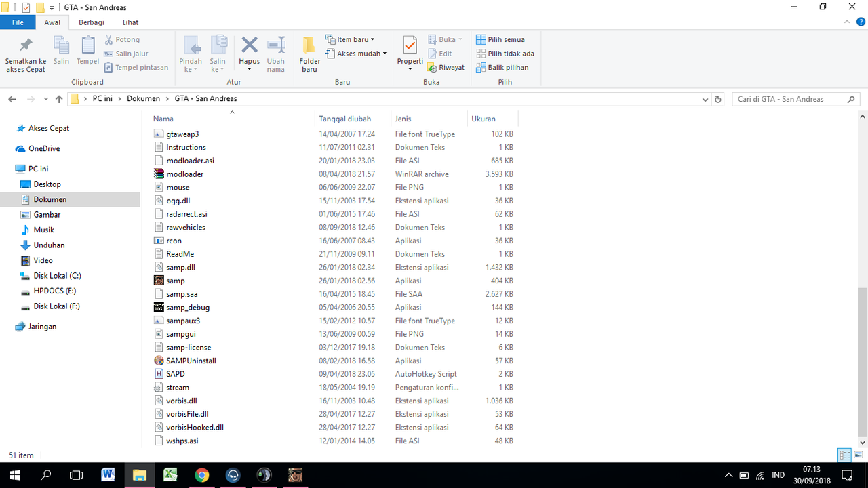Select the file named wshps.asi
Screen dimensions: 868x488
(182, 441)
